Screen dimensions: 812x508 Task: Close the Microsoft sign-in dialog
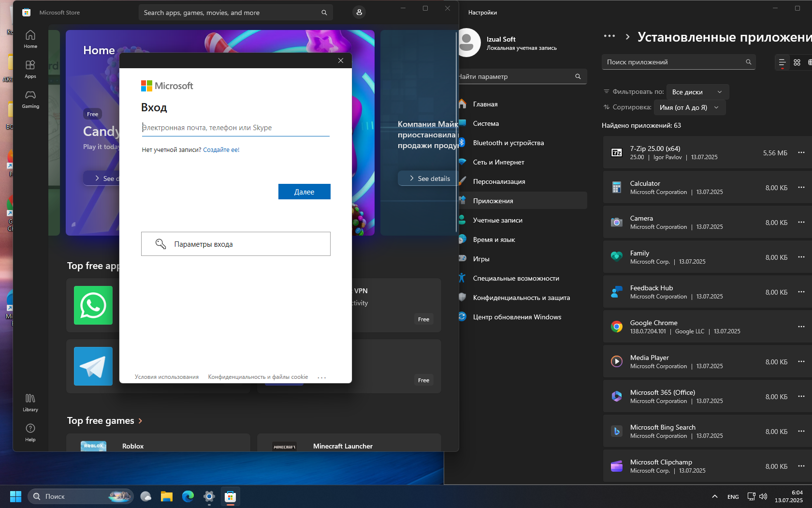[341, 60]
